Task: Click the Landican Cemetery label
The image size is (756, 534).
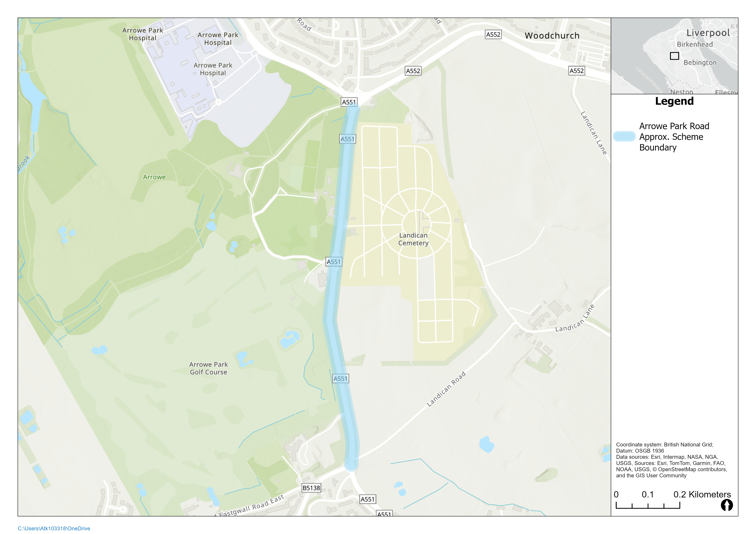Action: (x=413, y=239)
